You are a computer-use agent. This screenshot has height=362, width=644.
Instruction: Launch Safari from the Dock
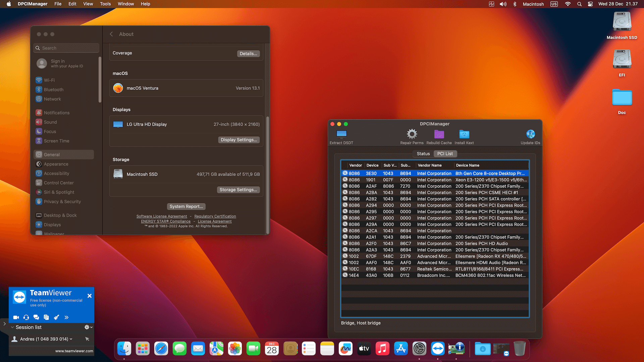click(161, 349)
